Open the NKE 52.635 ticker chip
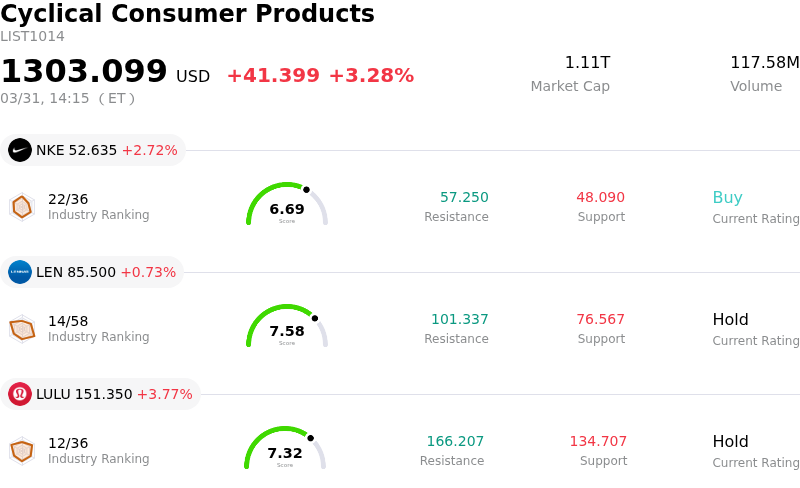This screenshot has width=800, height=488. click(93, 150)
